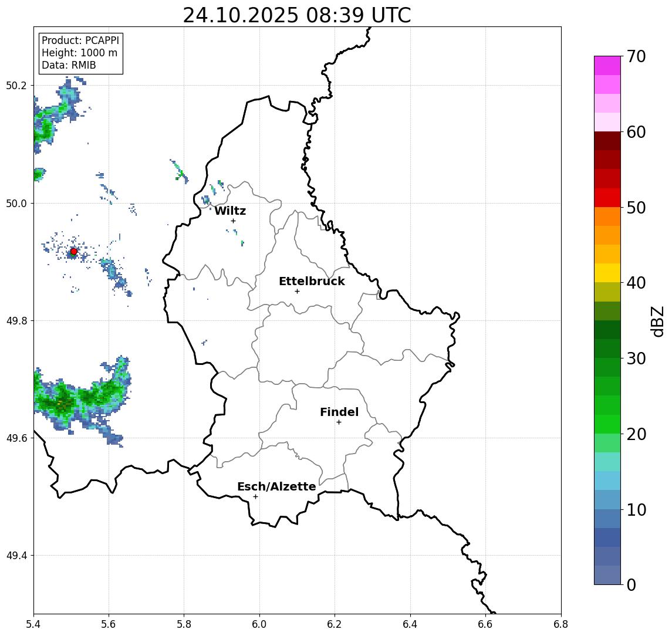The height and width of the screenshot is (636, 672).
Task: Click the Findel station cross marker
Action: click(x=339, y=422)
